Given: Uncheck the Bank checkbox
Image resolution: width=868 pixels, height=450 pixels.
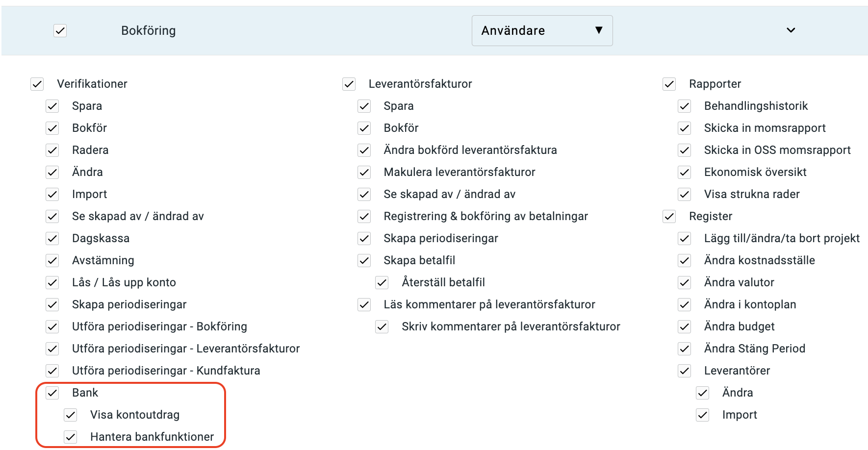Looking at the screenshot, I should coord(52,393).
